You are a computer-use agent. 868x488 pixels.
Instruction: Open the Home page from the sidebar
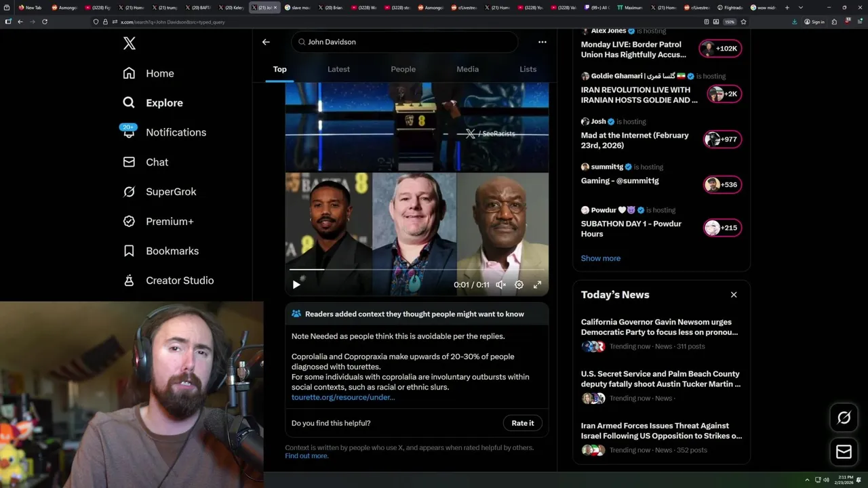click(149, 73)
